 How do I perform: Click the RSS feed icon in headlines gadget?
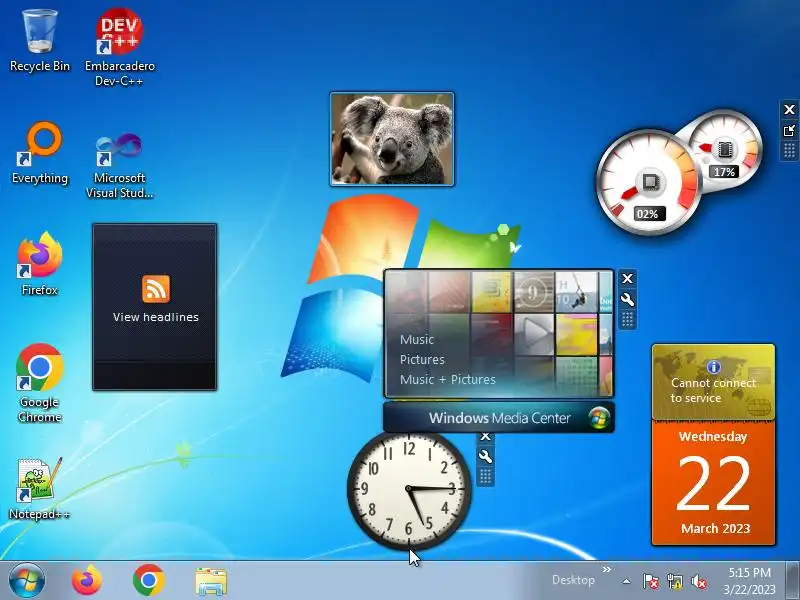(x=156, y=289)
